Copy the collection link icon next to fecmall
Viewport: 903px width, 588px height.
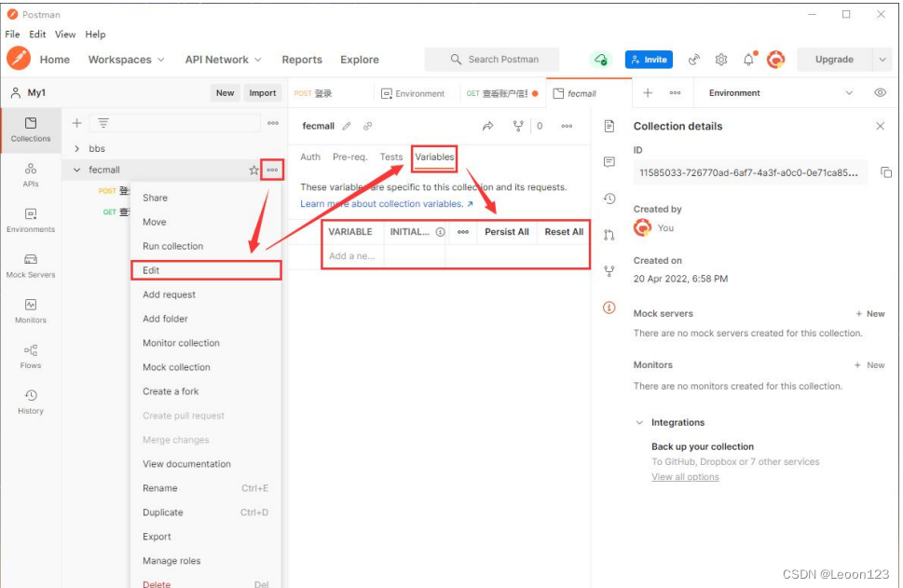(x=367, y=126)
